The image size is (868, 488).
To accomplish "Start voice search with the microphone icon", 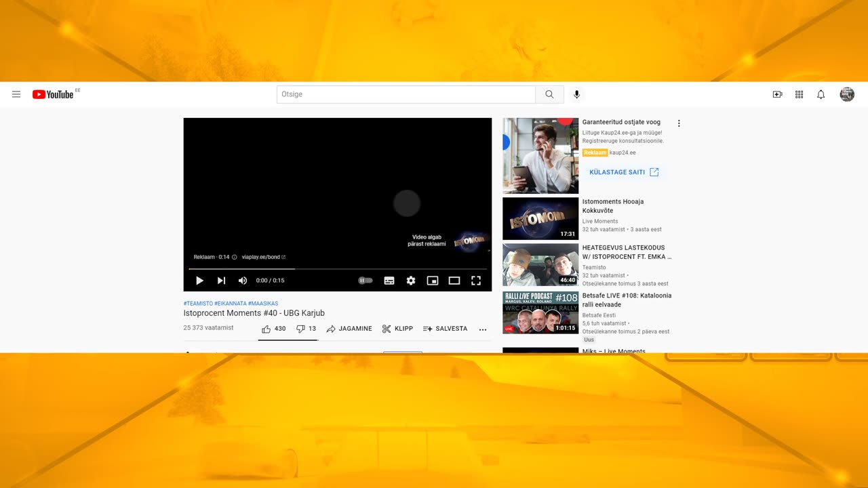I will click(577, 94).
